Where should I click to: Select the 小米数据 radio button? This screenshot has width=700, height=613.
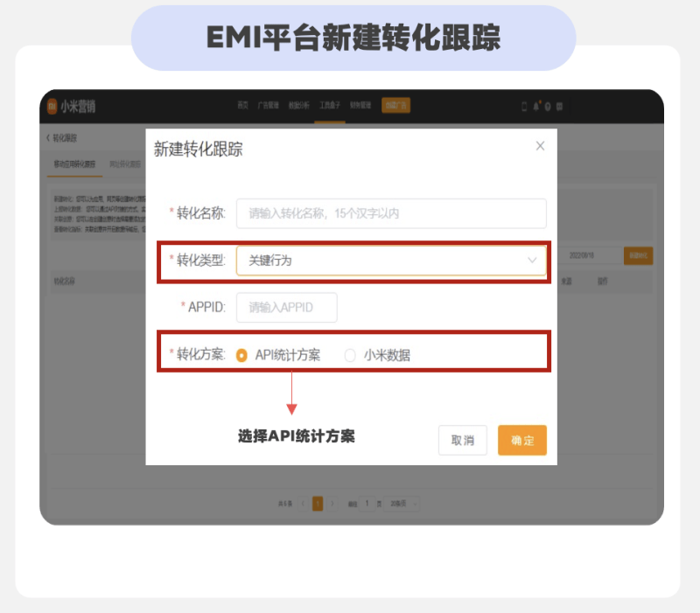pos(350,356)
